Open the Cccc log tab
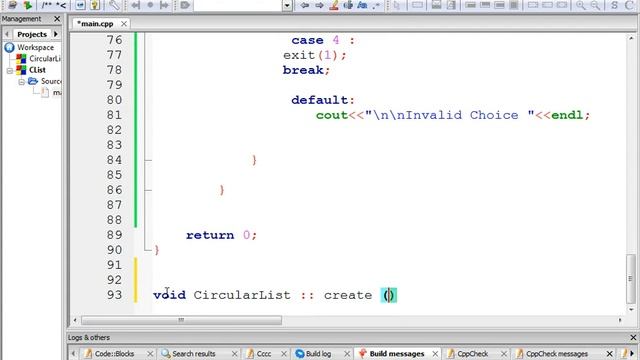The height and width of the screenshot is (360, 640). tap(264, 354)
